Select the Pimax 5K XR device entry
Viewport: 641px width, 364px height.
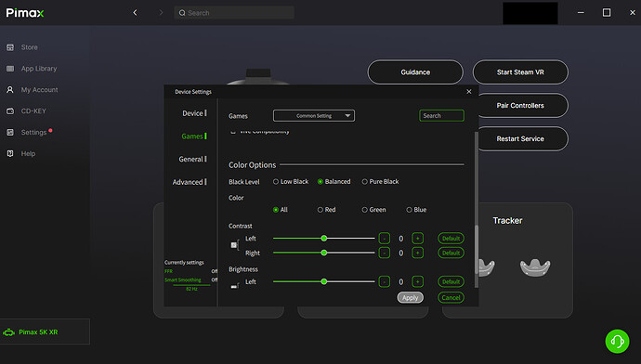click(45, 332)
